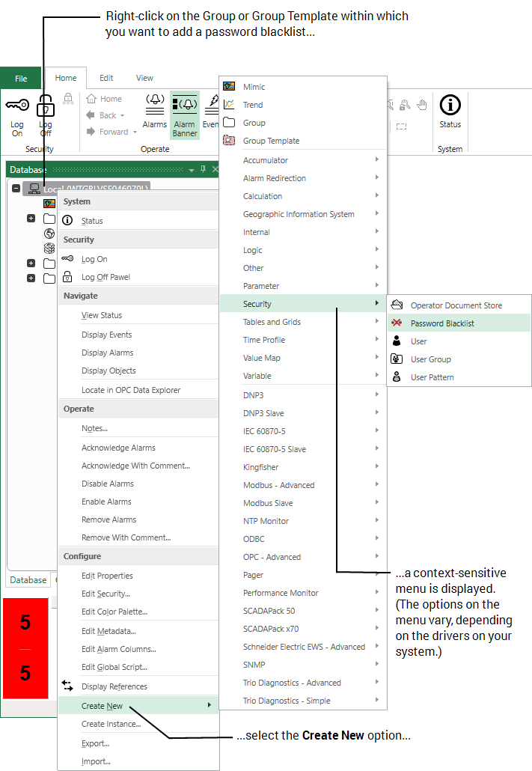Choose User Group in the Security submenu
The height and width of the screenshot is (771, 532).
[459, 359]
